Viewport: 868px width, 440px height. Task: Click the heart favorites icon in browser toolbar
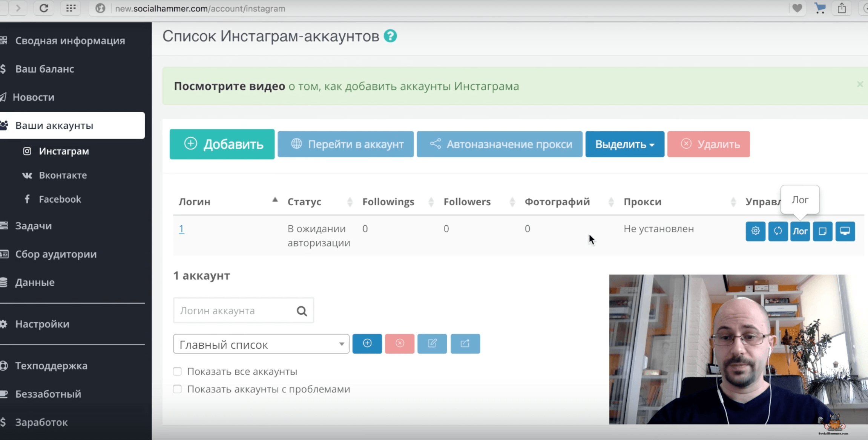pyautogui.click(x=797, y=8)
